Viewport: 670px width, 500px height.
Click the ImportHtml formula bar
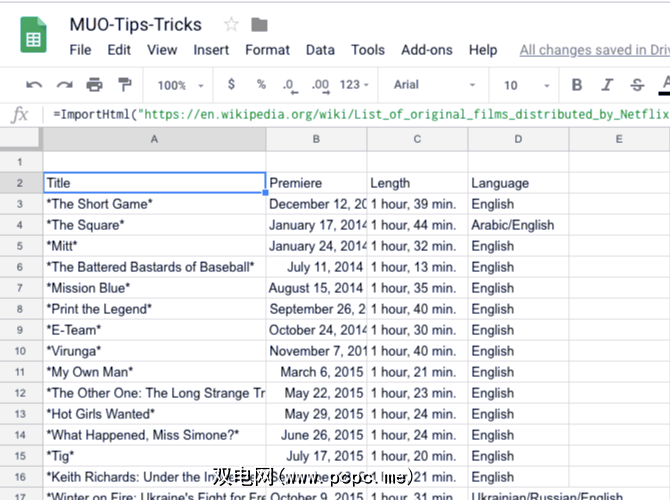(x=361, y=115)
